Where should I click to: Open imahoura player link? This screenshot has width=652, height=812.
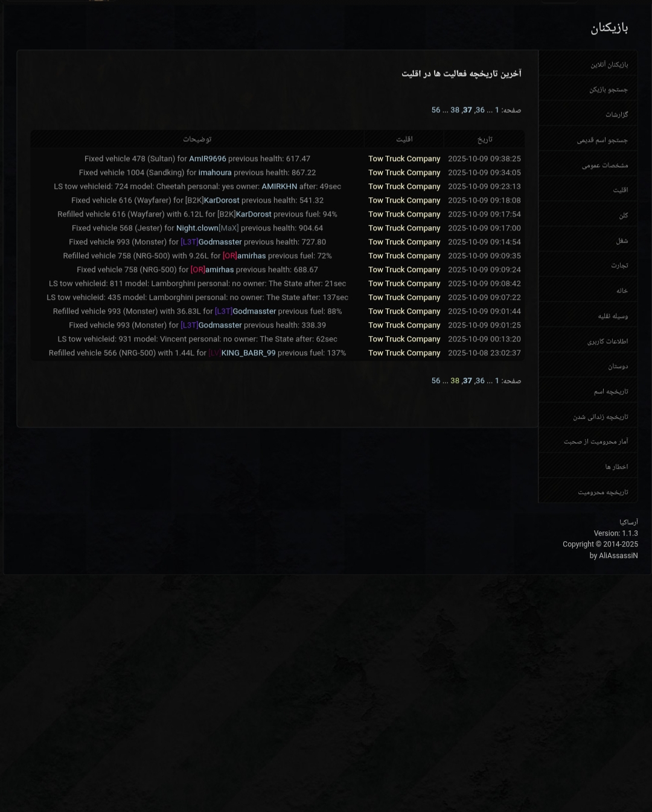(x=215, y=173)
